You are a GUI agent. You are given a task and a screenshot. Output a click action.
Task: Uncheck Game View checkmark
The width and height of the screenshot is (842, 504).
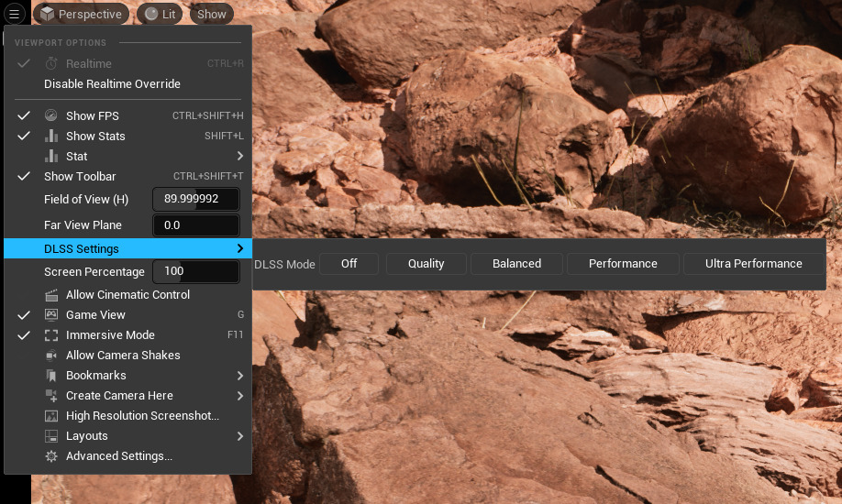[24, 314]
